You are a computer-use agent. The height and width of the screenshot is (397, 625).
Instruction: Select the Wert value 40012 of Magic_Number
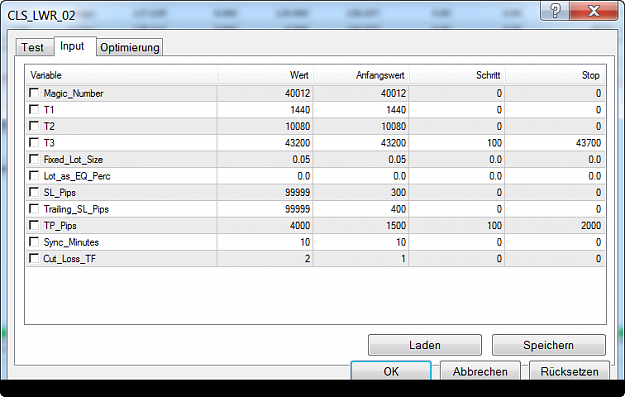tap(297, 93)
